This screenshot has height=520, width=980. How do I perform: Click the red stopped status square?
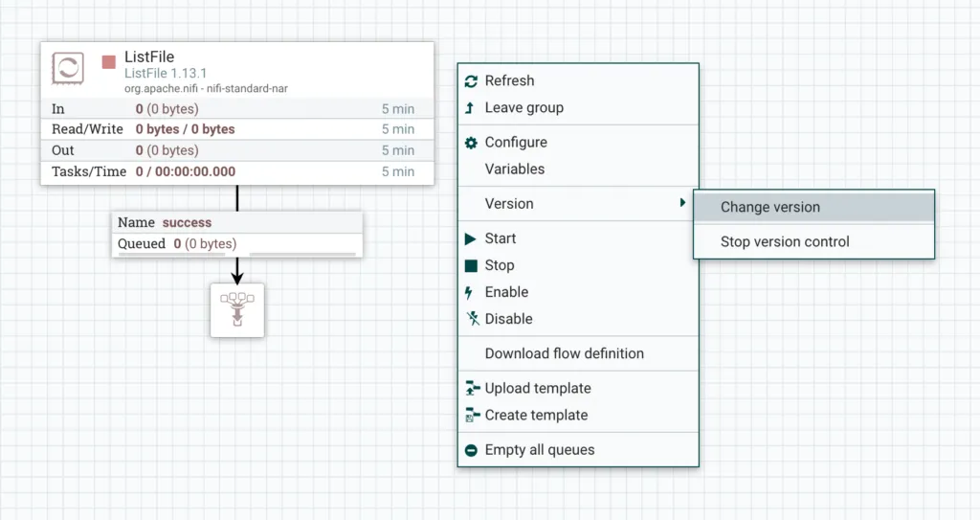109,62
